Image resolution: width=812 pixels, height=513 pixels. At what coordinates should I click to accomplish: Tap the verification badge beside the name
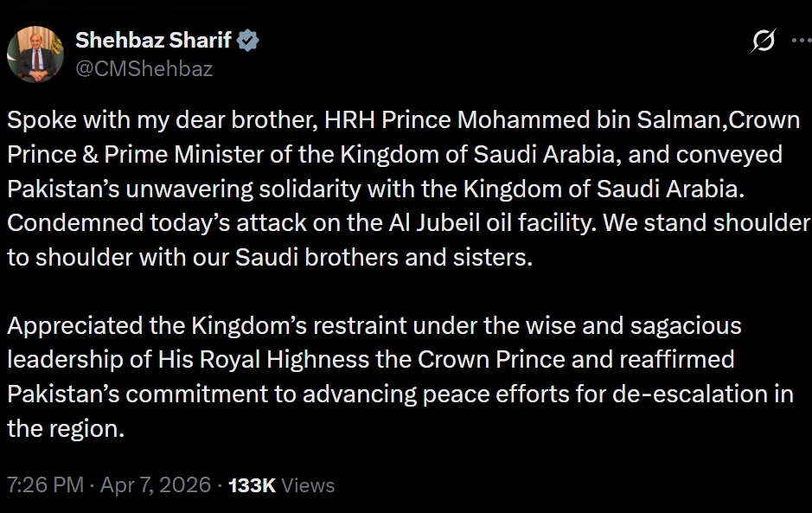[249, 38]
